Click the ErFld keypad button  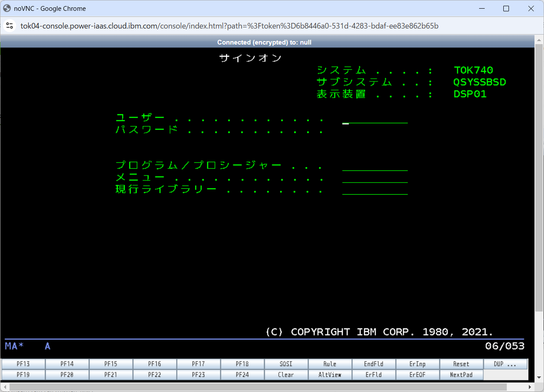tap(373, 375)
